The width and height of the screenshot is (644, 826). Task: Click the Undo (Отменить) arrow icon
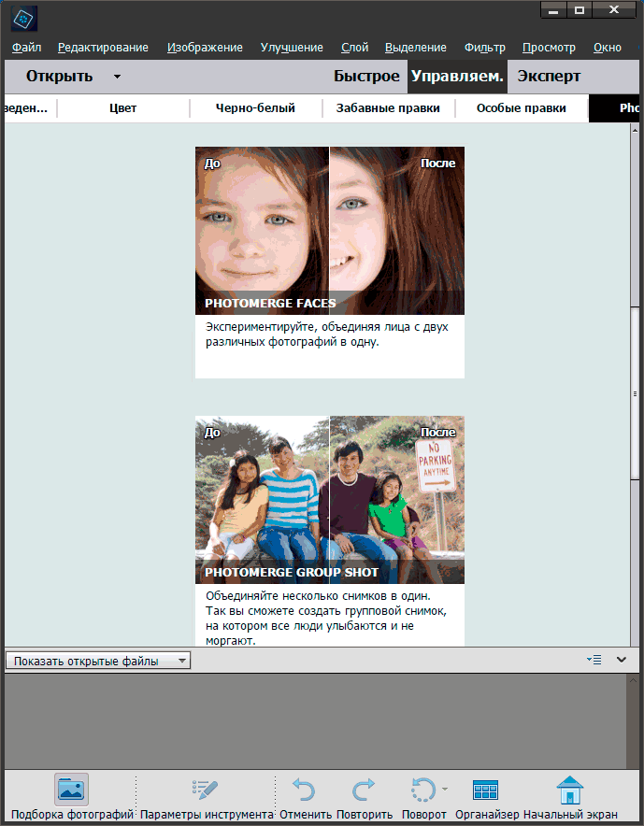pyautogui.click(x=304, y=790)
